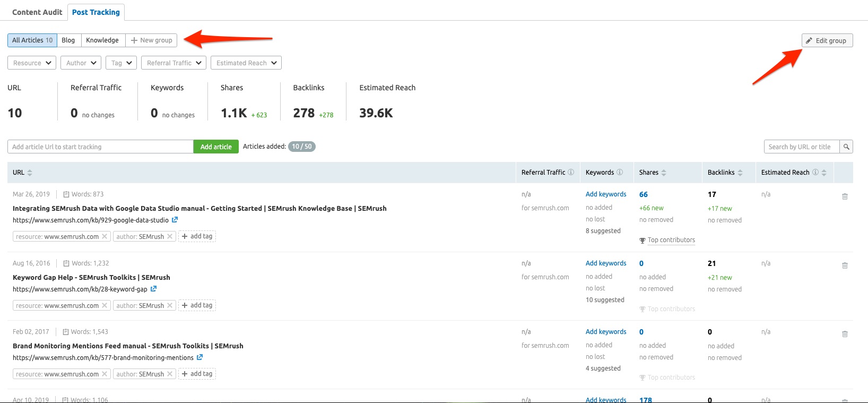Add tag to Keyword Gap Help article
Screen dimensions: 868x403
click(197, 305)
